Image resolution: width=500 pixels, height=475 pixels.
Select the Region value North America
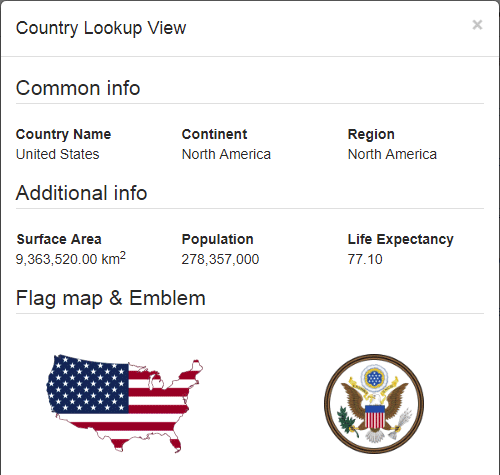tap(392, 154)
